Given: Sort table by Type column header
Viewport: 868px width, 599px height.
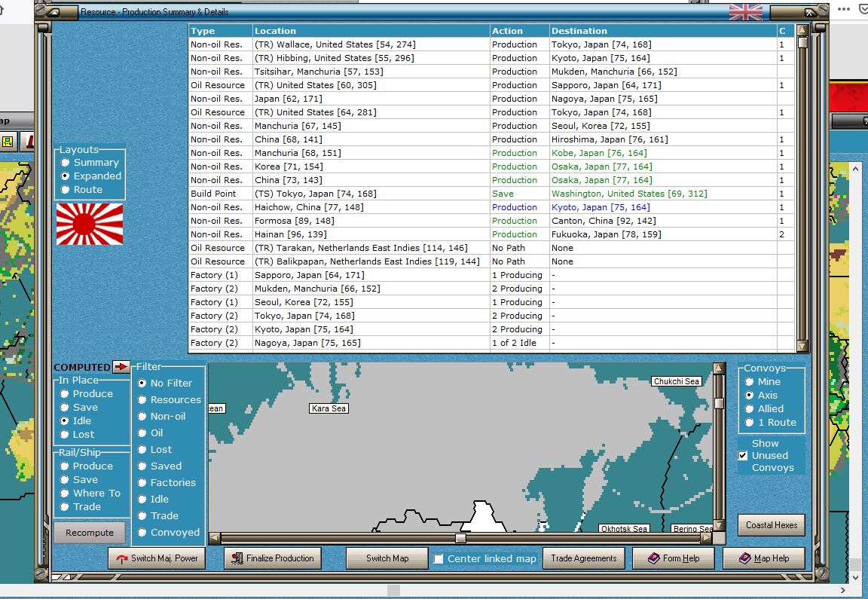Looking at the screenshot, I should 220,31.
